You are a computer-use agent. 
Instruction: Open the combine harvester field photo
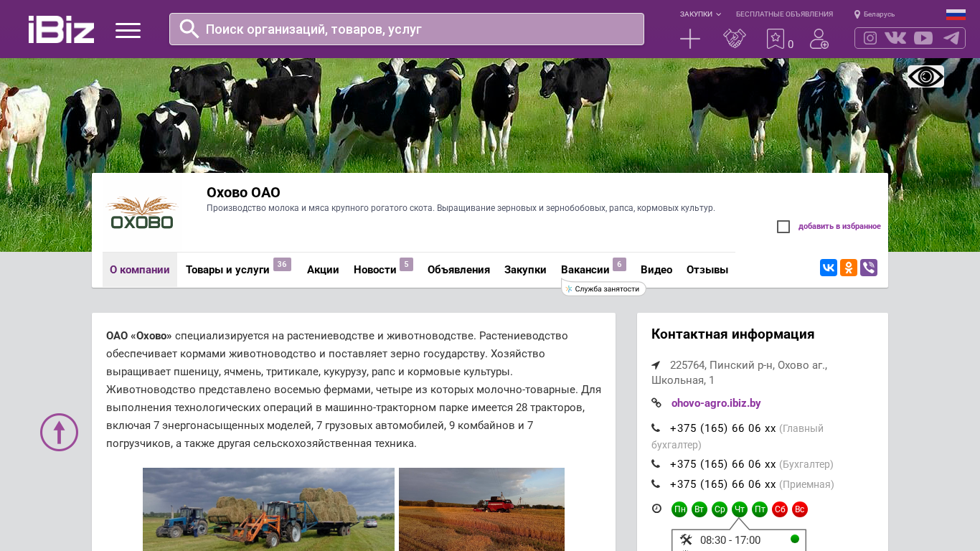(481, 509)
